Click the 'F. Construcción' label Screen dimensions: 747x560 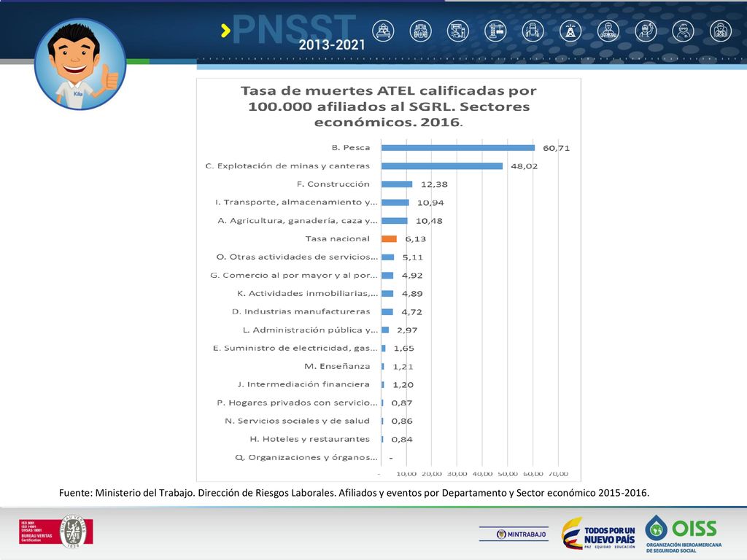click(333, 184)
